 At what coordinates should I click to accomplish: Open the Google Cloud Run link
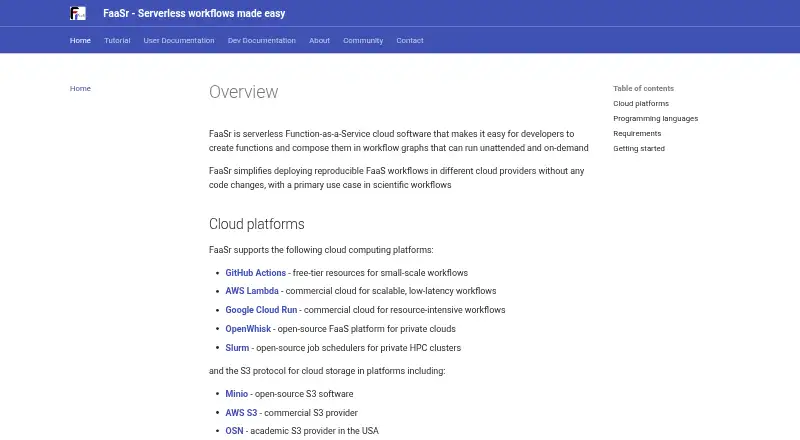point(261,310)
